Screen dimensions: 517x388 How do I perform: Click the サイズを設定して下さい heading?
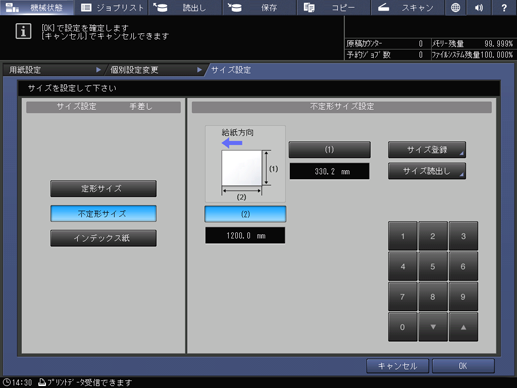tap(72, 88)
